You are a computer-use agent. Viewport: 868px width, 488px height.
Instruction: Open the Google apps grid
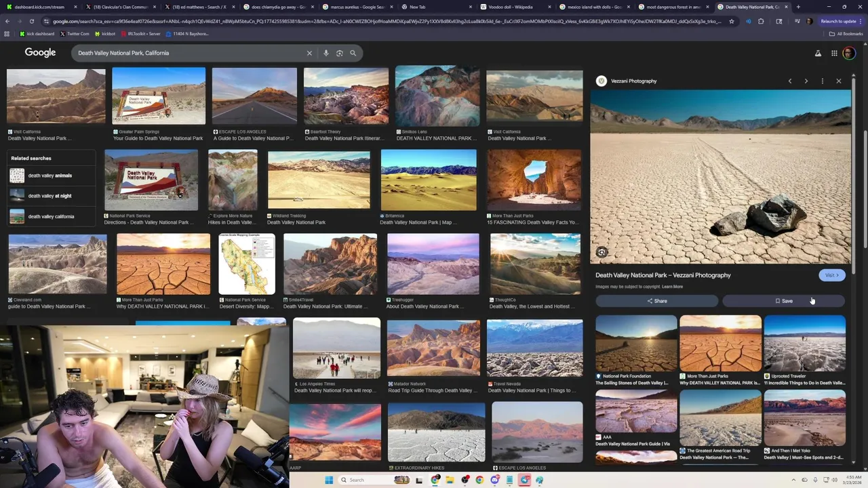click(834, 53)
